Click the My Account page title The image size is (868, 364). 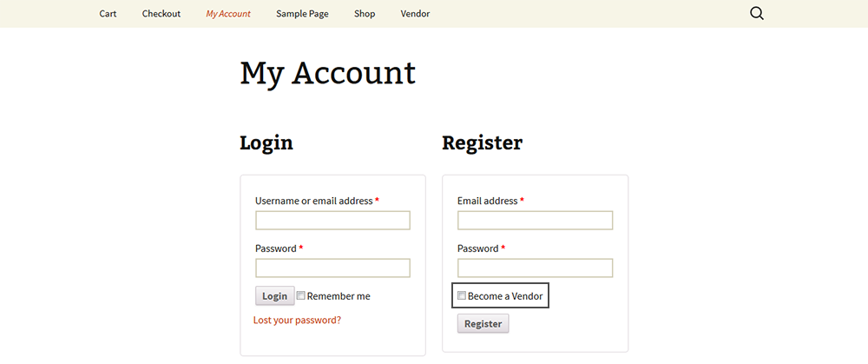(x=327, y=73)
